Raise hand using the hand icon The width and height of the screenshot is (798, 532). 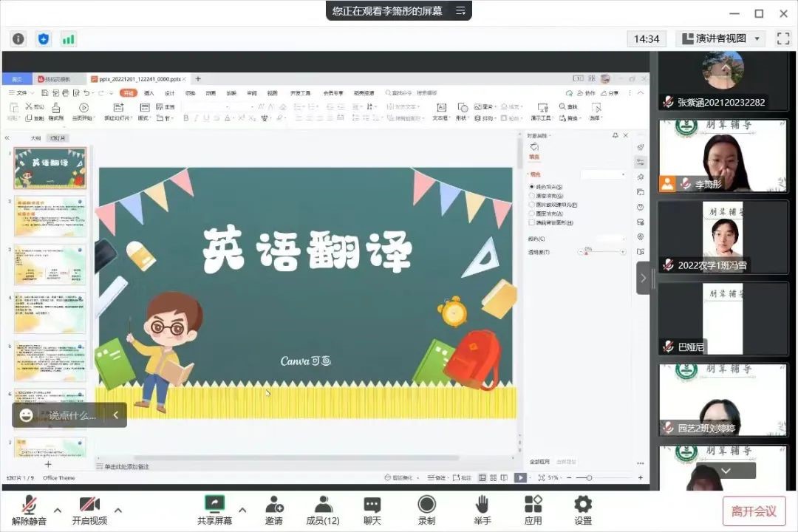coord(482,505)
